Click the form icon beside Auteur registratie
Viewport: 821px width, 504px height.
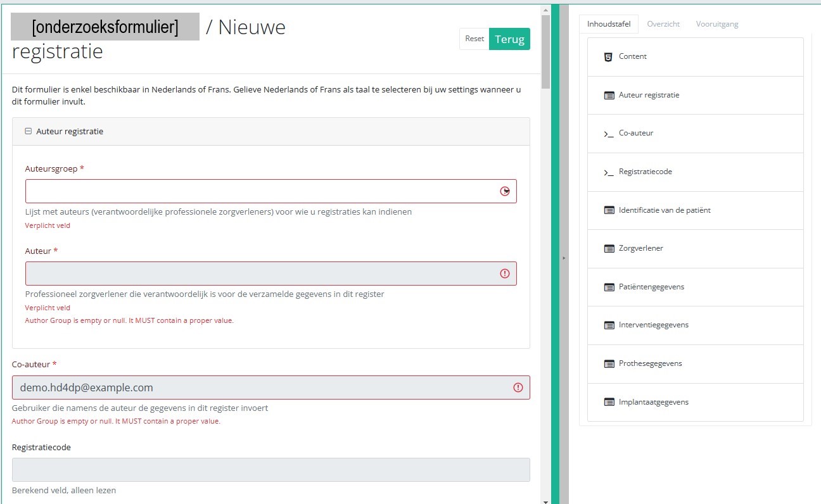[609, 96]
